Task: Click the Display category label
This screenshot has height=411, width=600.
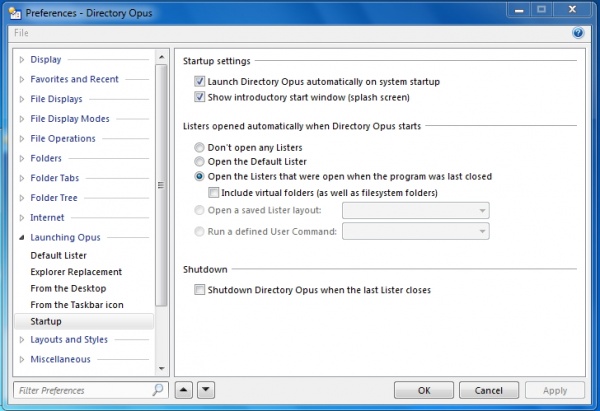Action: click(x=46, y=60)
